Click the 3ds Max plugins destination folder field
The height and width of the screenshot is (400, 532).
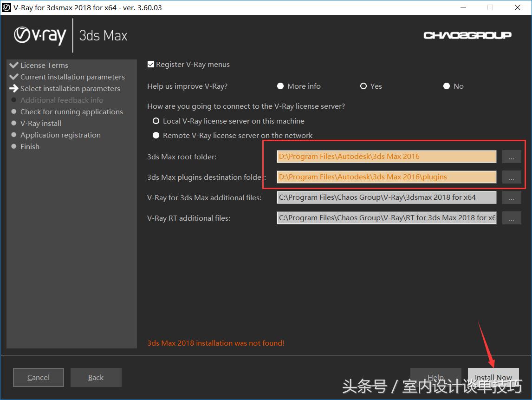(x=386, y=177)
